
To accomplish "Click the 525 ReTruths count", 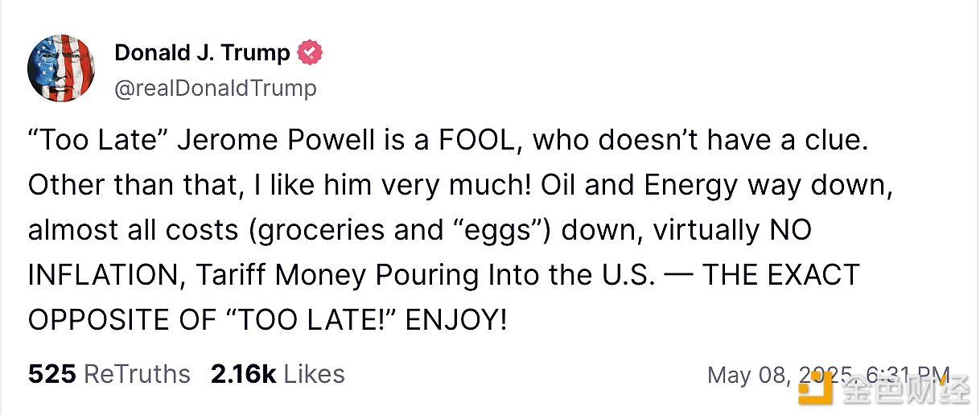I will click(x=51, y=374).
